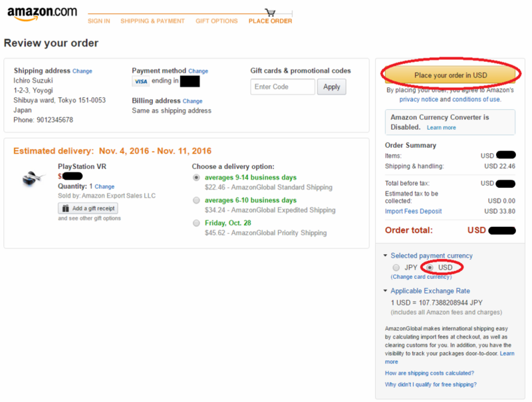Image resolution: width=532 pixels, height=402 pixels.
Task: Open the privacy notice link
Action: pyautogui.click(x=419, y=99)
